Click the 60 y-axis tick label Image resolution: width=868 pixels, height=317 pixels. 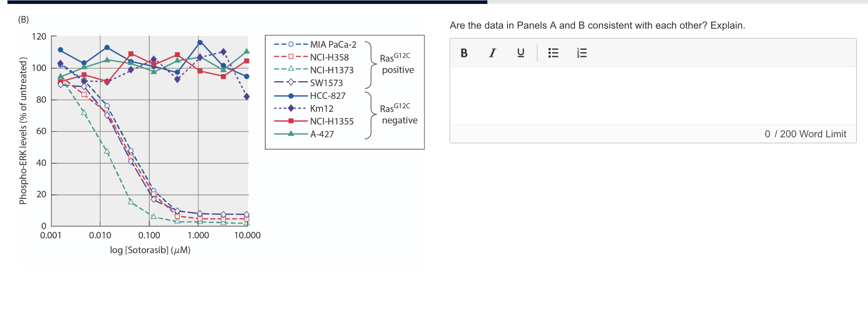click(41, 131)
